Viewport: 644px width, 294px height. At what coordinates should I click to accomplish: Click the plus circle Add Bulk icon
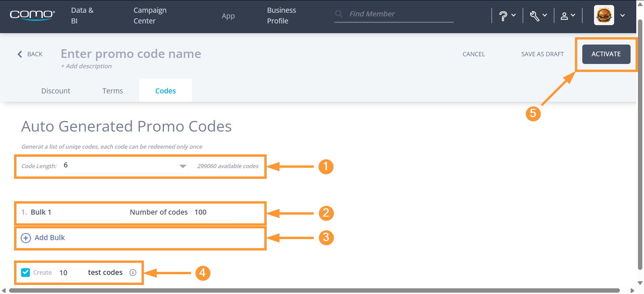tap(26, 238)
